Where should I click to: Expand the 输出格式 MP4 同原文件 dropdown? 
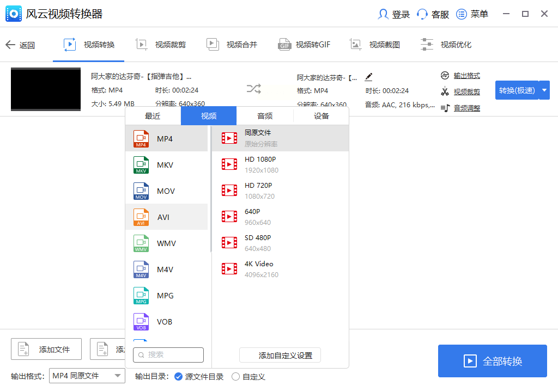pyautogui.click(x=87, y=376)
